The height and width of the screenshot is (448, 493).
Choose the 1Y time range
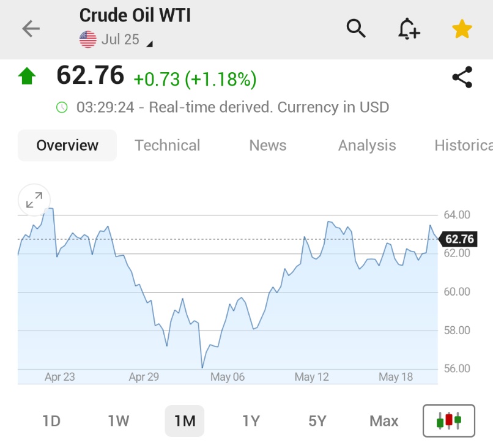(251, 421)
